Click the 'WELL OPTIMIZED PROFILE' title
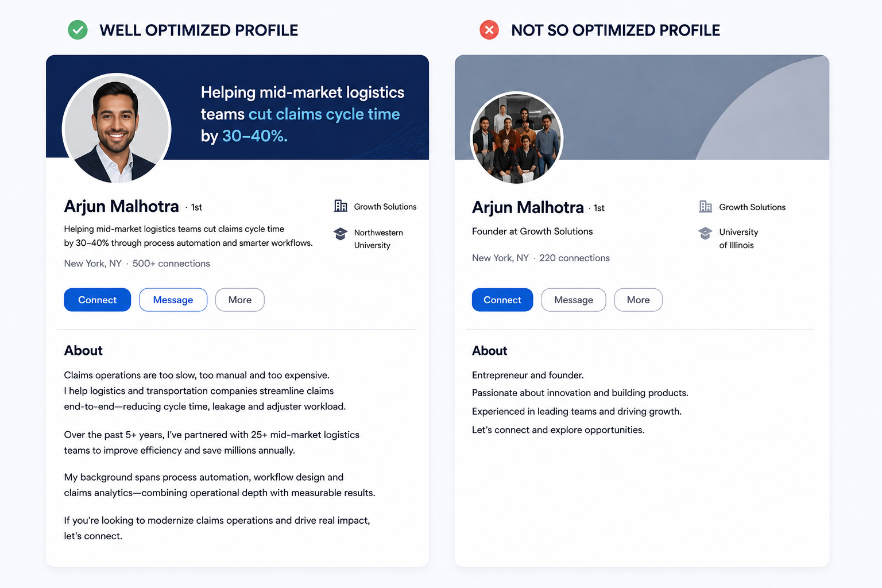 coord(199,30)
